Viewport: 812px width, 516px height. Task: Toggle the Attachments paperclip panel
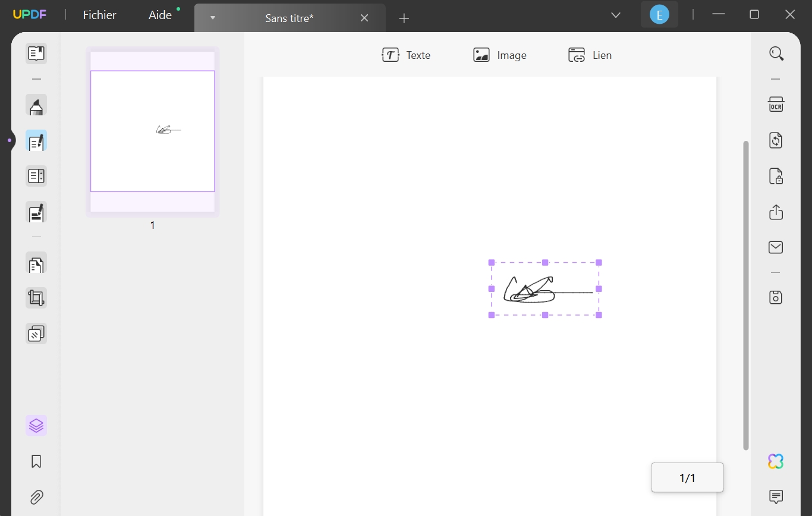pyautogui.click(x=36, y=497)
